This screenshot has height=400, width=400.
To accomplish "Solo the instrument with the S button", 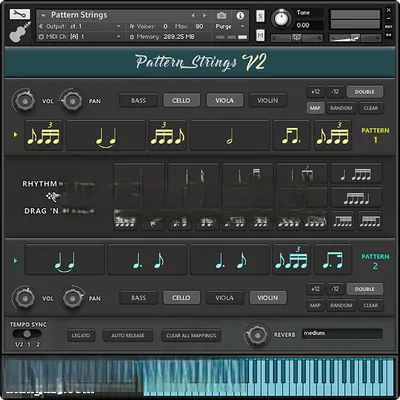I will pyautogui.click(x=260, y=16).
